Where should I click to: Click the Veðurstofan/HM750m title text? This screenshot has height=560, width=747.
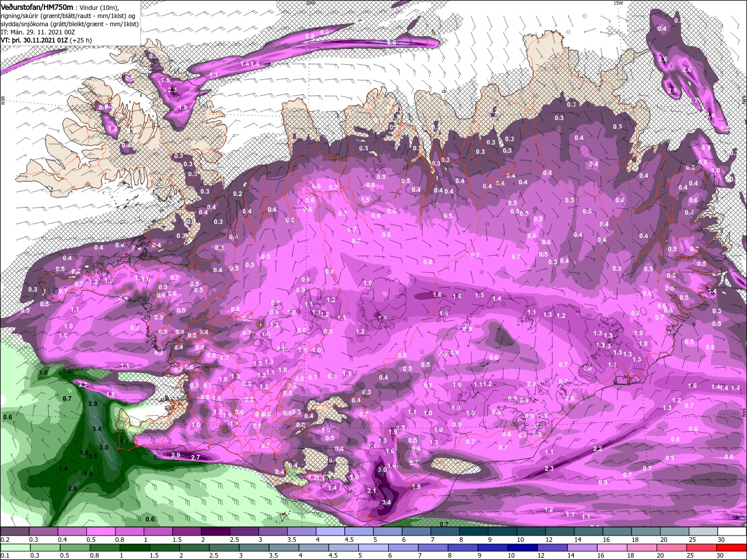[37, 6]
